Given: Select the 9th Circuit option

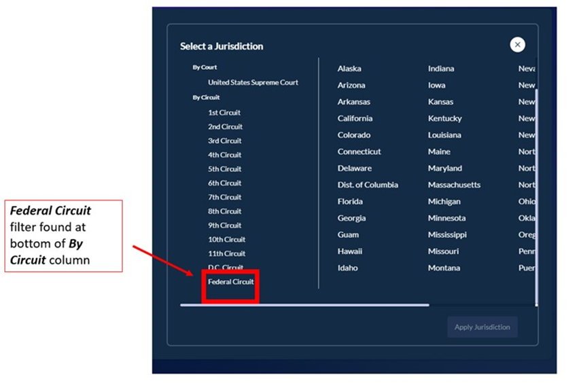Looking at the screenshot, I should (224, 226).
